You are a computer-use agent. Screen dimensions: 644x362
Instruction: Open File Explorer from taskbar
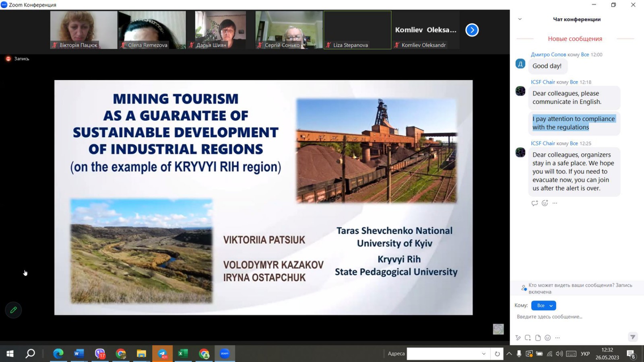coord(141,354)
